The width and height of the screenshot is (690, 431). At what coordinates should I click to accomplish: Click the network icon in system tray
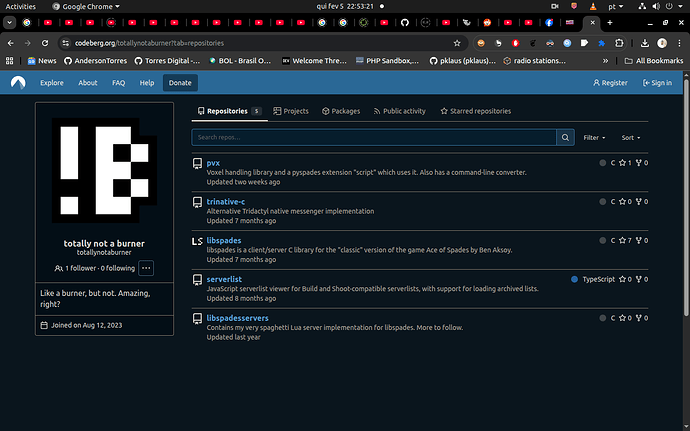(x=642, y=6)
